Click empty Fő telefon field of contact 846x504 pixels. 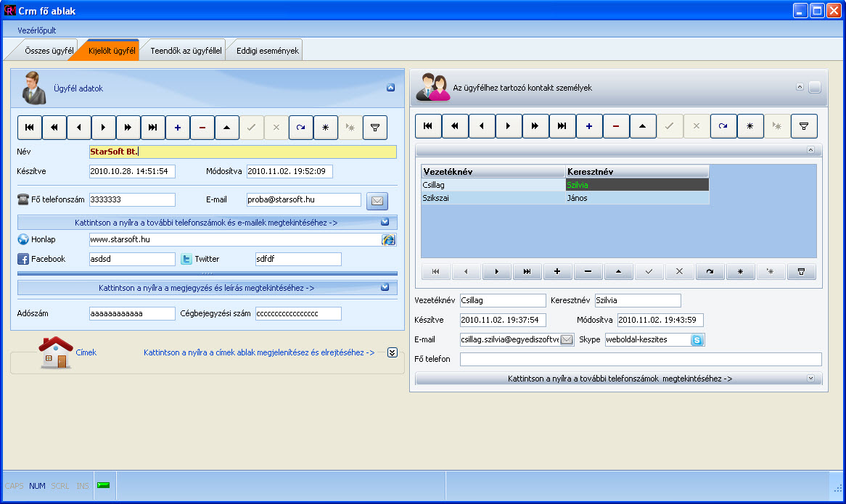click(641, 359)
